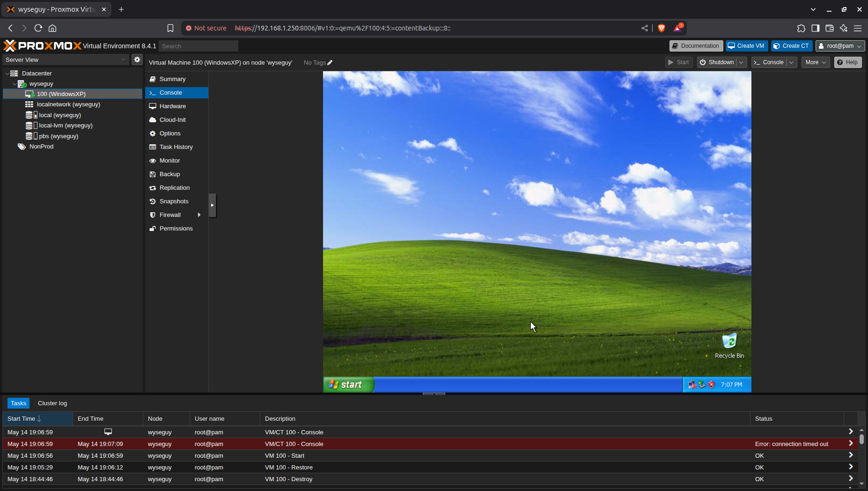Select the wyseguy node in tree
This screenshot has height=491, width=868.
point(41,84)
